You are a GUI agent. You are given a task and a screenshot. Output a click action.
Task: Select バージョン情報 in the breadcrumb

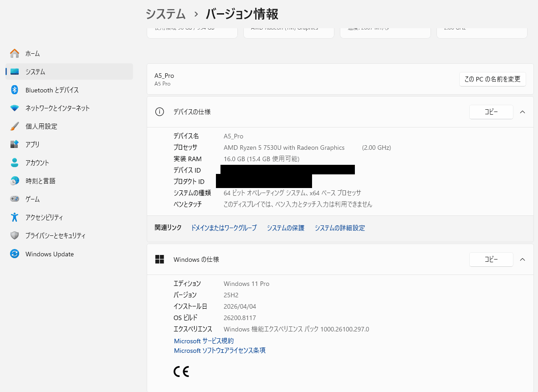[x=241, y=14]
